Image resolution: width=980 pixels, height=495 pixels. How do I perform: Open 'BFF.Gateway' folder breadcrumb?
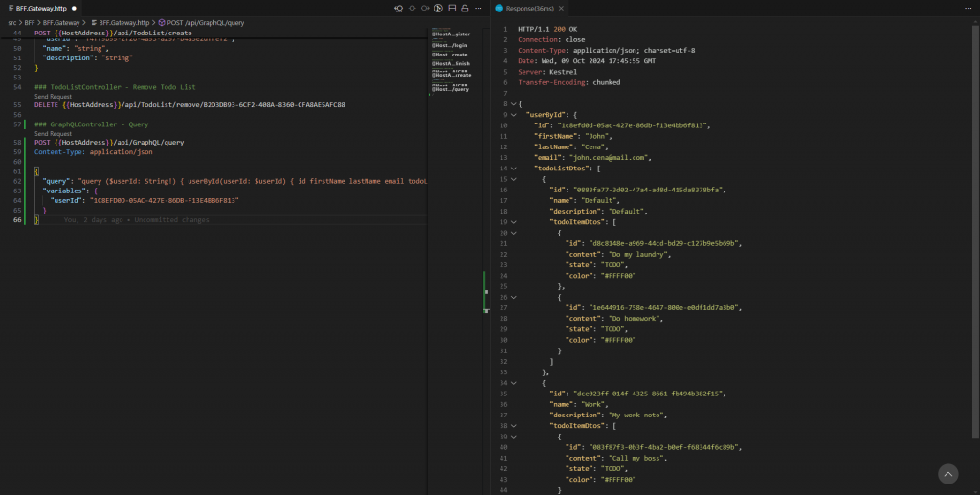pos(61,23)
